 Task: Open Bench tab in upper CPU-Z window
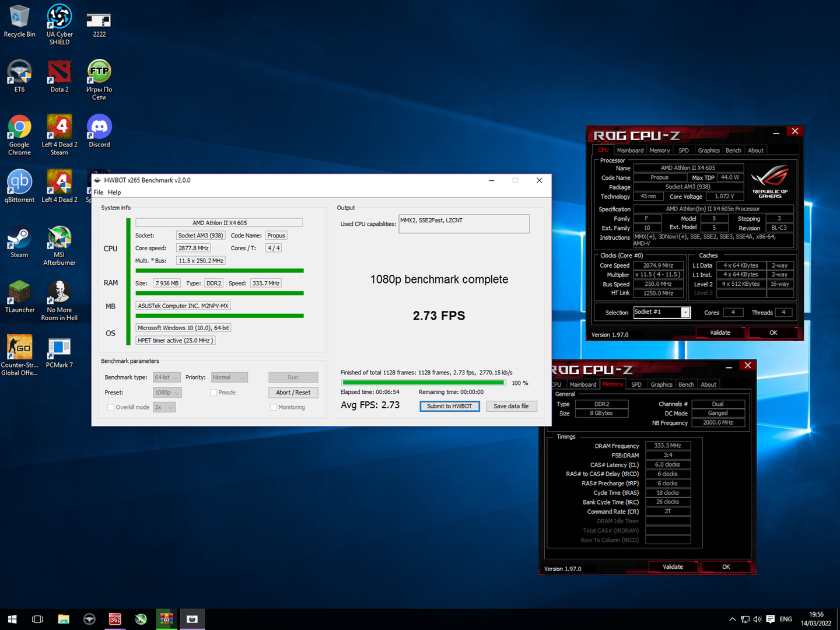733,150
